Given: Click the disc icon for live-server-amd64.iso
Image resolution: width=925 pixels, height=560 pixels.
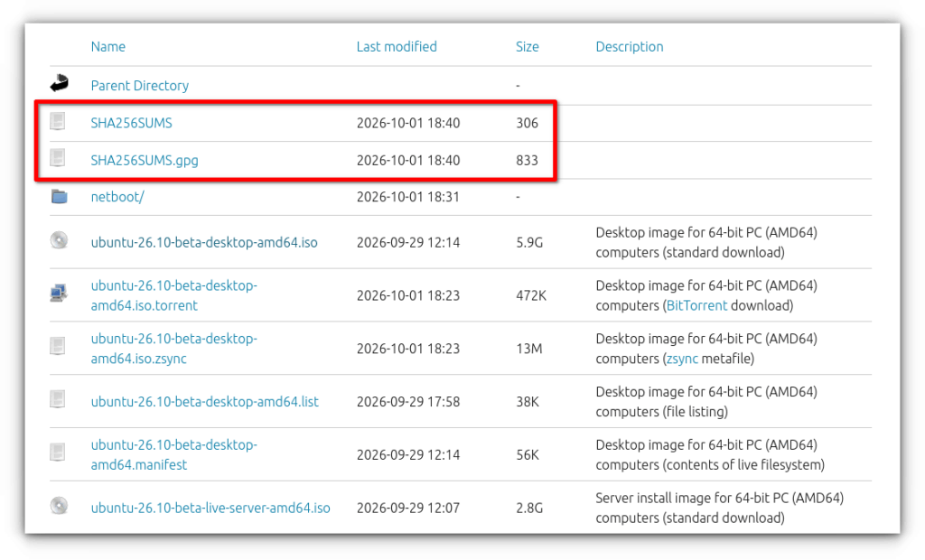Looking at the screenshot, I should (59, 506).
